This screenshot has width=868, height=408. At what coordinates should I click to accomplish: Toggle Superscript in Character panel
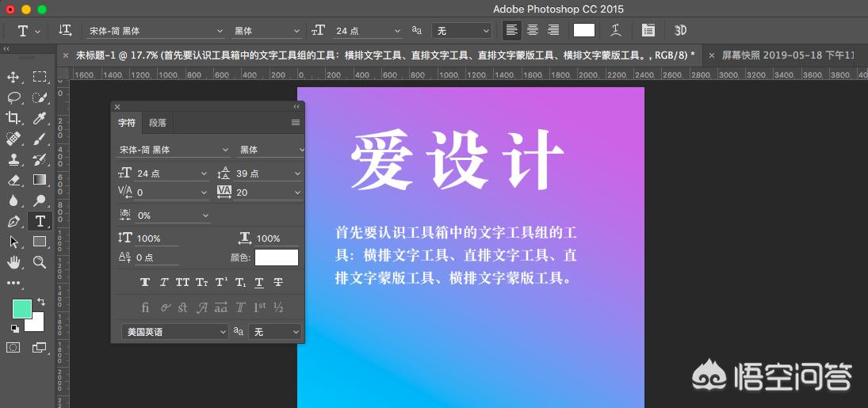coord(221,282)
